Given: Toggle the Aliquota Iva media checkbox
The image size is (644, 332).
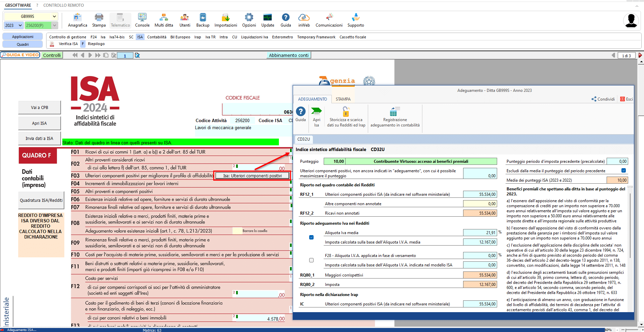Looking at the screenshot, I should (x=311, y=237).
